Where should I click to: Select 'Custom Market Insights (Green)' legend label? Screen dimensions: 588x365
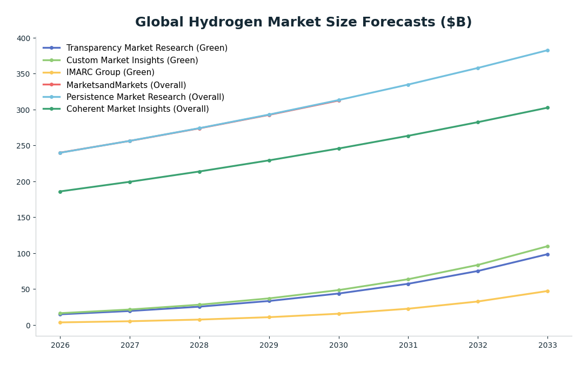132,60
